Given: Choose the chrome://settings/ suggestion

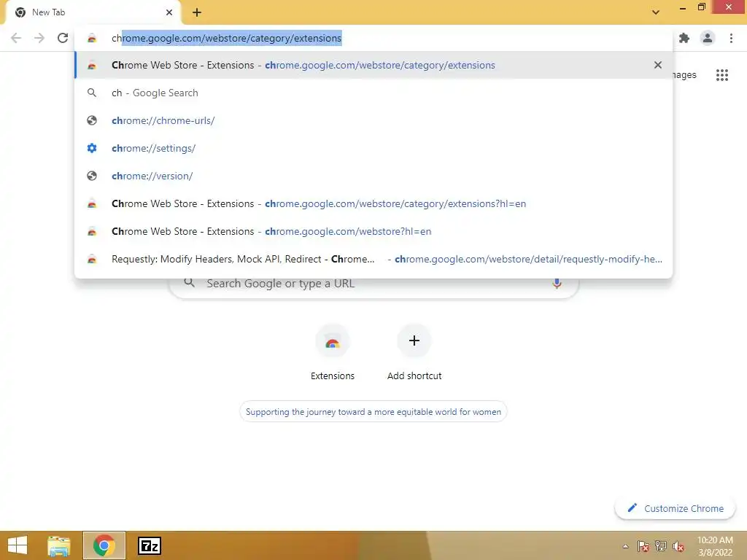Looking at the screenshot, I should coord(373,148).
